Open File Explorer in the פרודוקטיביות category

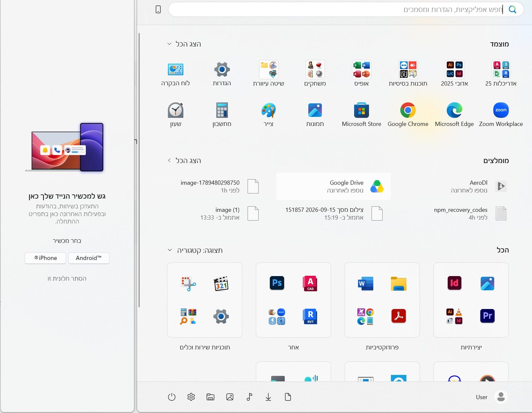pyautogui.click(x=399, y=284)
